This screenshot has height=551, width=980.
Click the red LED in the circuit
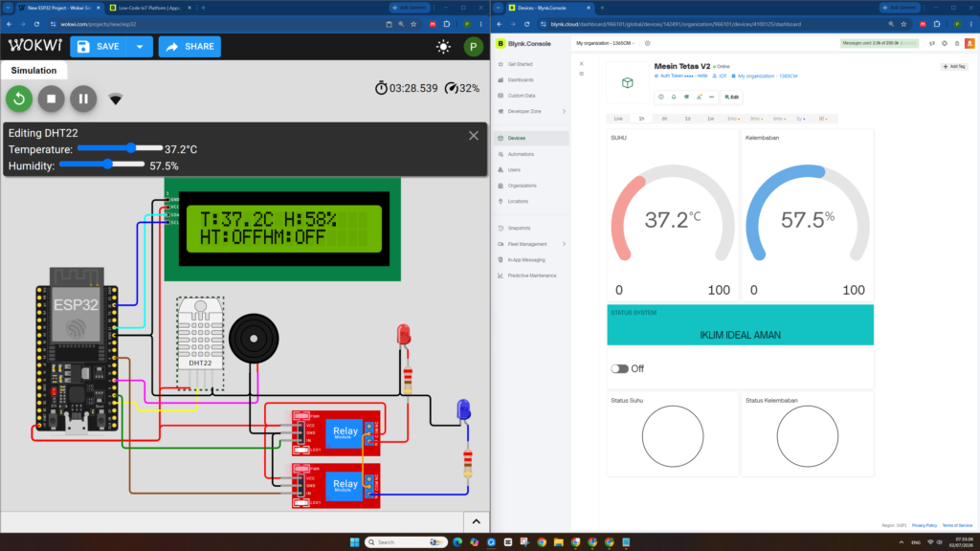[404, 334]
